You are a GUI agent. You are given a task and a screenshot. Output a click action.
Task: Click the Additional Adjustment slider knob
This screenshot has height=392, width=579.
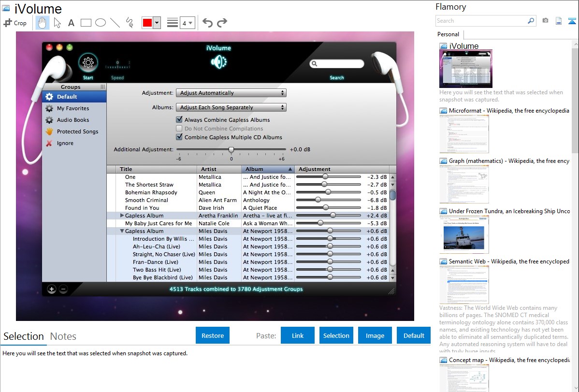pyautogui.click(x=231, y=150)
